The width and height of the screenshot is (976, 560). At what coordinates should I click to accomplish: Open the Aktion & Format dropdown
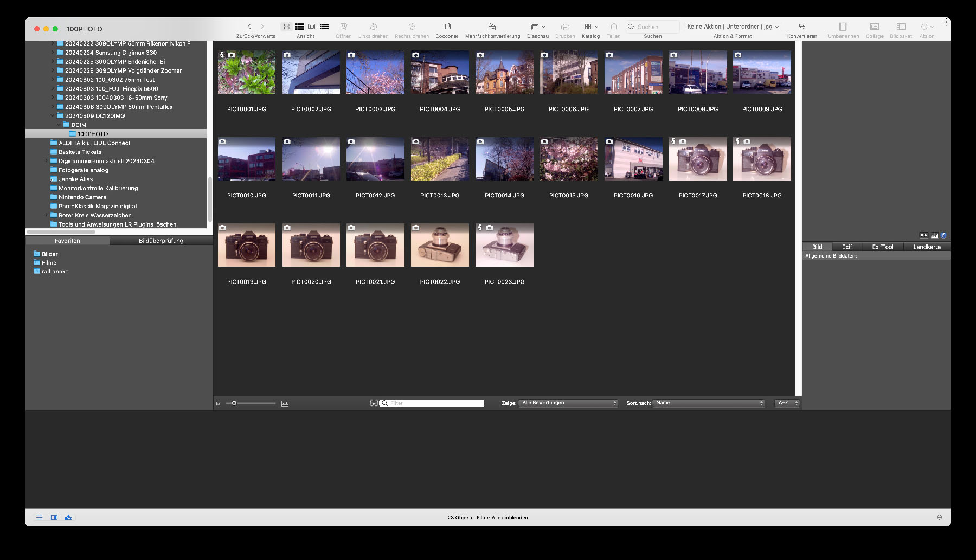tap(733, 27)
